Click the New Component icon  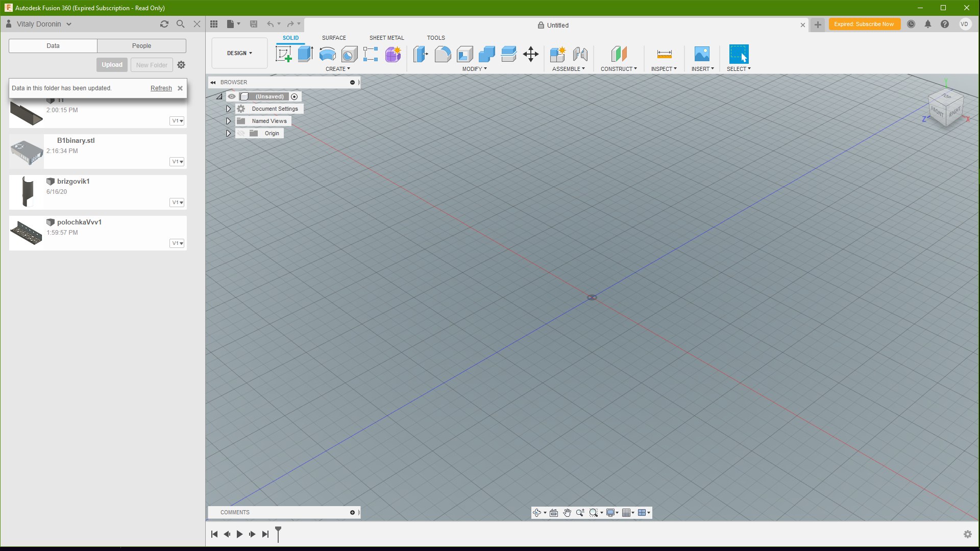click(x=558, y=54)
